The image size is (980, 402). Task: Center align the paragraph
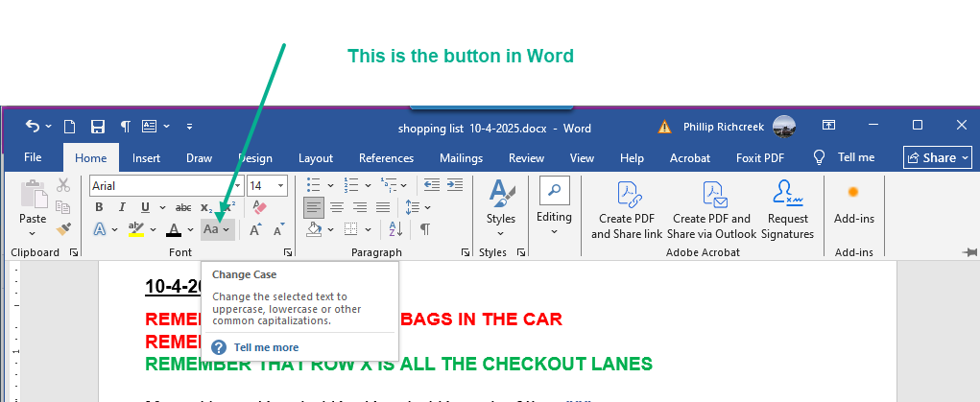[337, 207]
